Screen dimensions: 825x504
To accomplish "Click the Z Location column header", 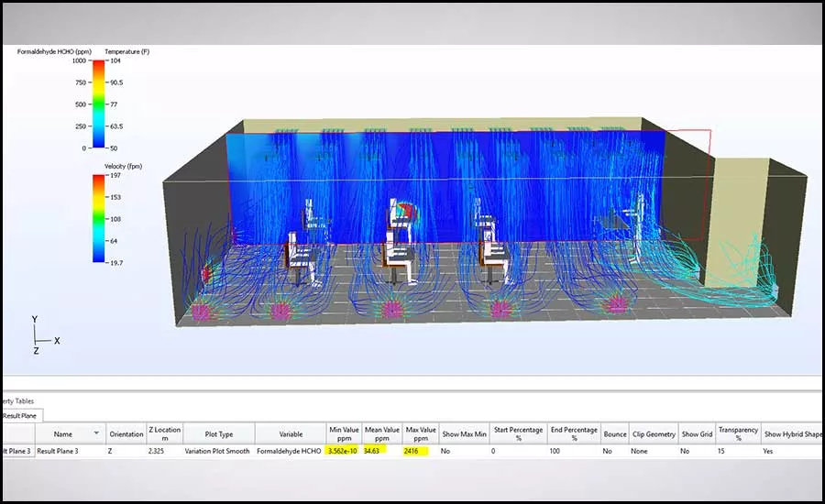I will 164,434.
